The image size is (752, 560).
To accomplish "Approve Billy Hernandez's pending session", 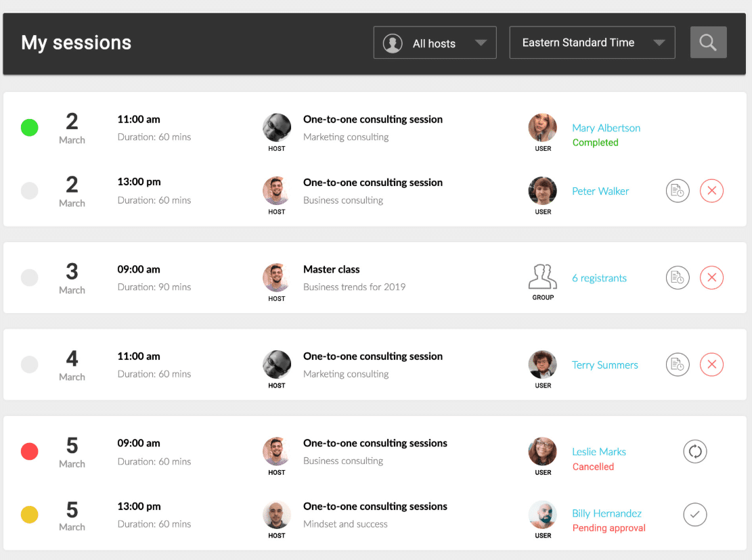I will coord(694,515).
